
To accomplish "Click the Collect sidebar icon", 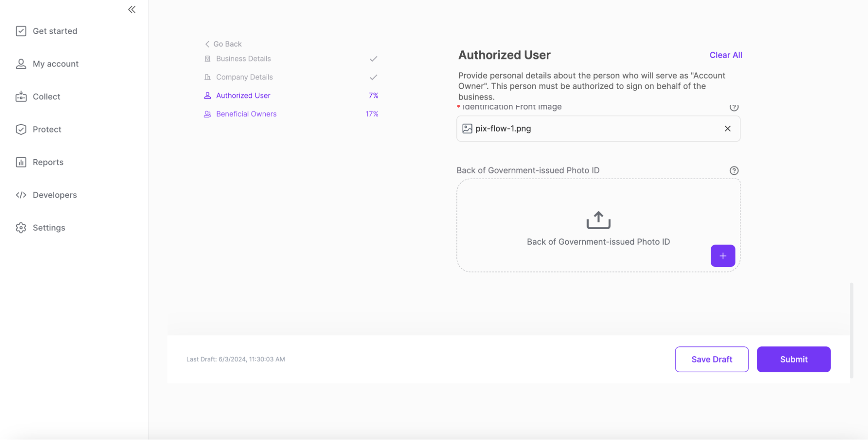I will [x=21, y=96].
